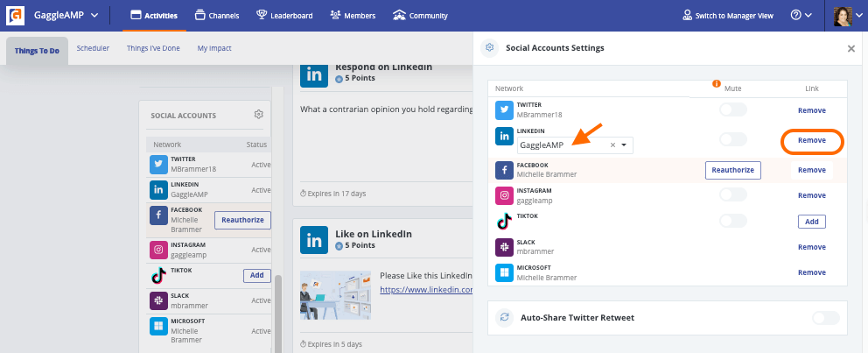
Task: Reauthorize Facebook in the settings panel
Action: (733, 170)
